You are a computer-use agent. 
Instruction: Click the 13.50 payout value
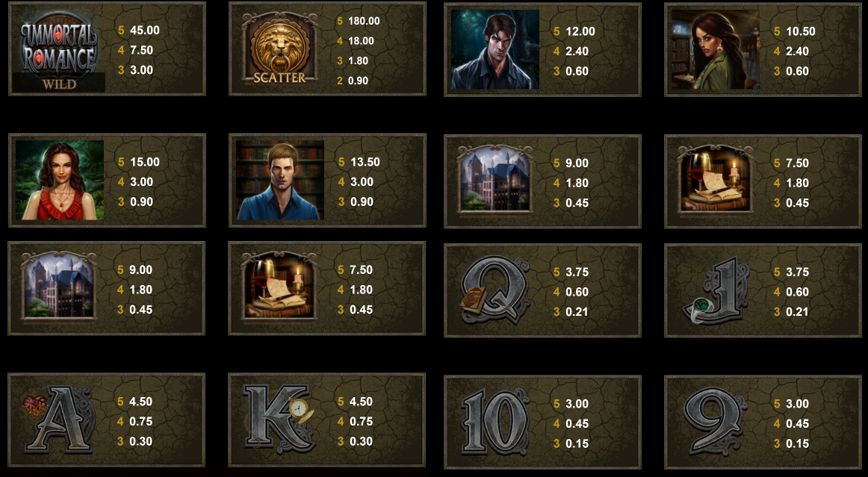coord(365,161)
